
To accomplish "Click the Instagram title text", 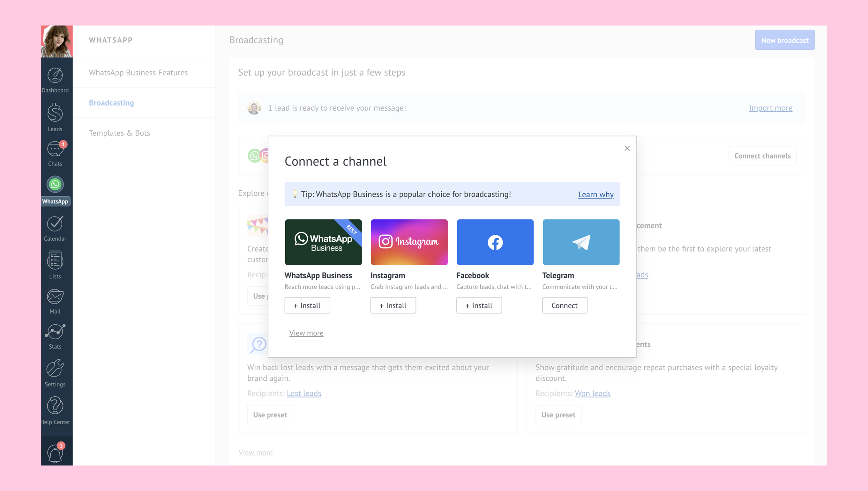I will [x=387, y=275].
